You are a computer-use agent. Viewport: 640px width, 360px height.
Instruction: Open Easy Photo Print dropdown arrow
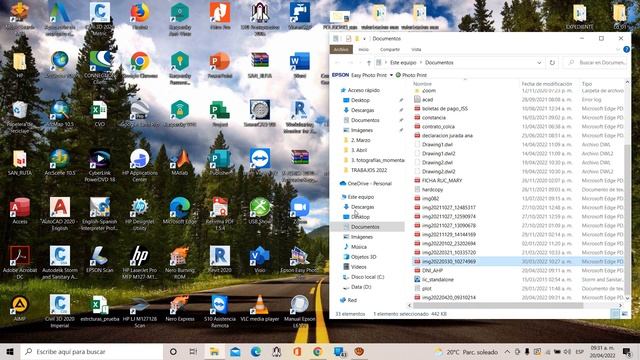[x=391, y=75]
